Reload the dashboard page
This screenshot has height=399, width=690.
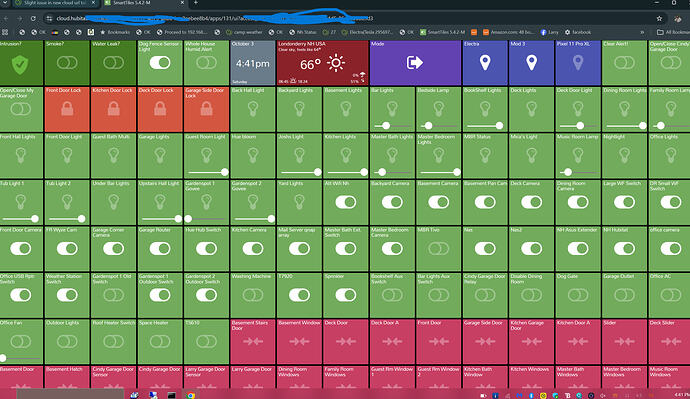click(x=33, y=18)
